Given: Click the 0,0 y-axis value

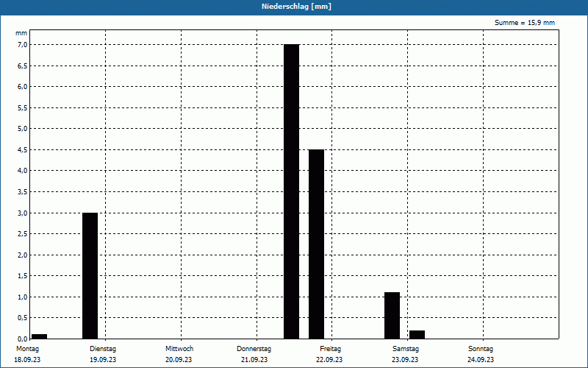Looking at the screenshot, I should (x=23, y=339).
